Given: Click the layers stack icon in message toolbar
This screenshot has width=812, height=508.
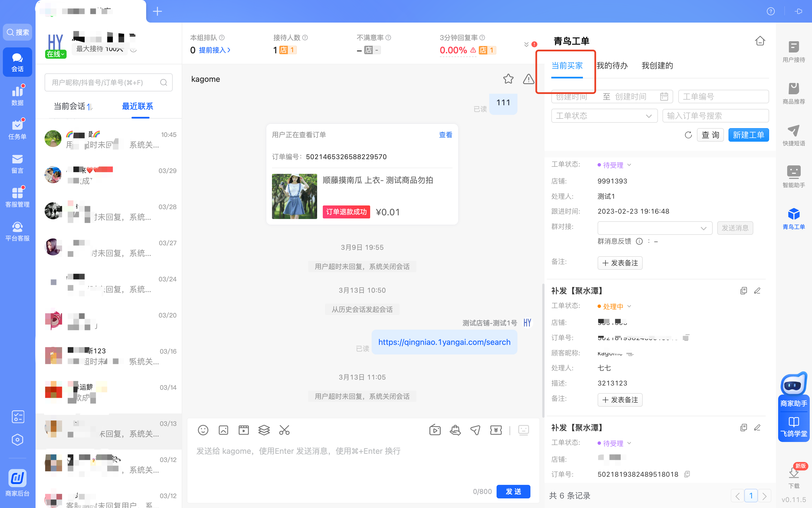Looking at the screenshot, I should (264, 430).
